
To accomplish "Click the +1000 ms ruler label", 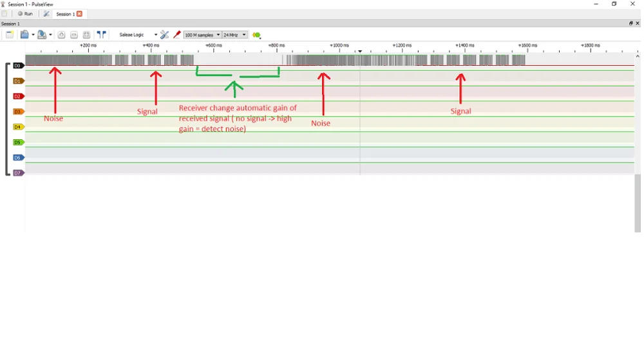I will coord(339,45).
